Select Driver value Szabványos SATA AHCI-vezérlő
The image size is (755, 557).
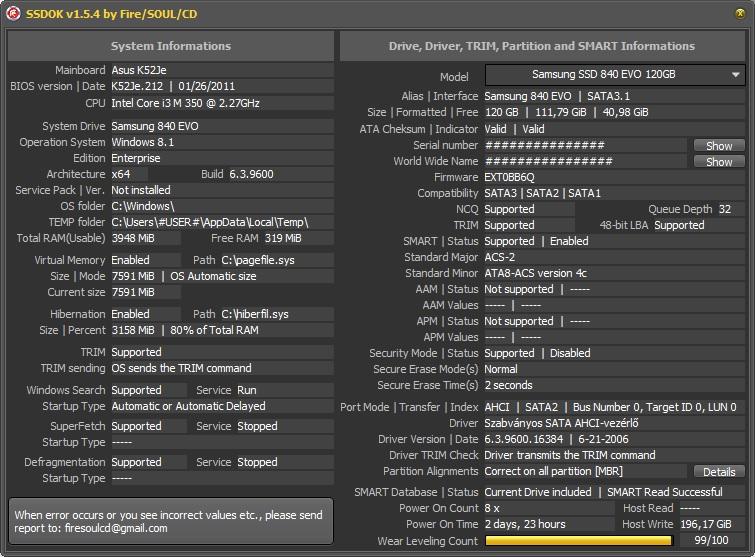561,423
